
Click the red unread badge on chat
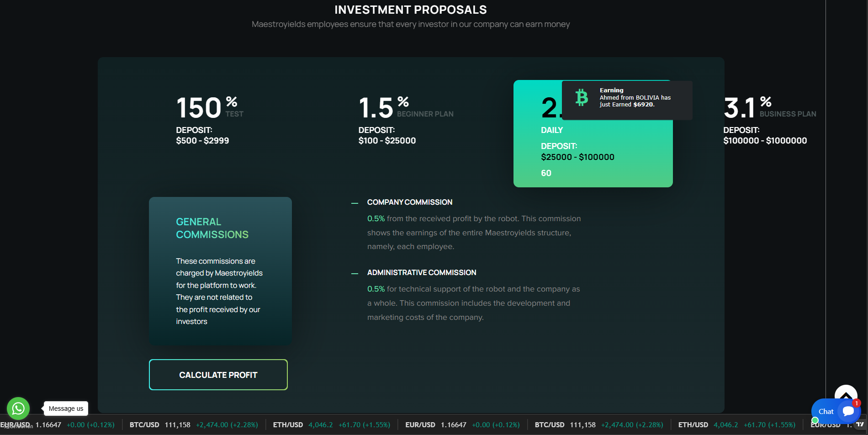(x=857, y=403)
